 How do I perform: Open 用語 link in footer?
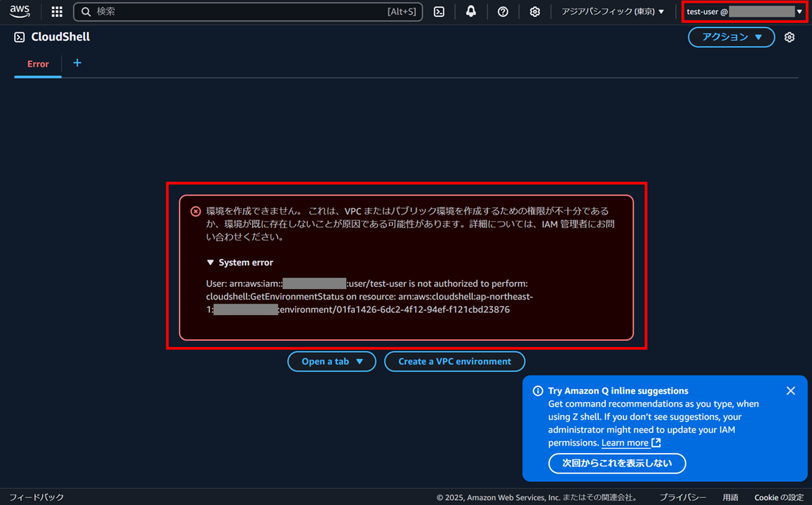point(730,497)
